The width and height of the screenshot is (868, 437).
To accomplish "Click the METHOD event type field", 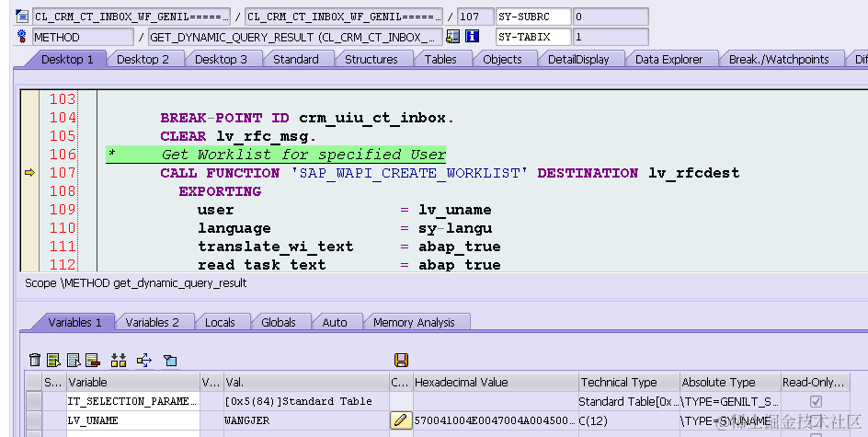I will 83,37.
